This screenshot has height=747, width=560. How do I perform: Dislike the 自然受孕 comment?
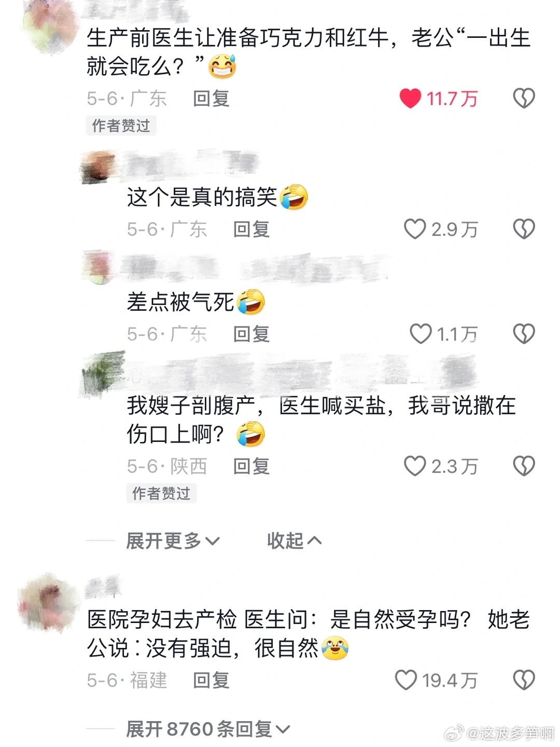pos(524,680)
